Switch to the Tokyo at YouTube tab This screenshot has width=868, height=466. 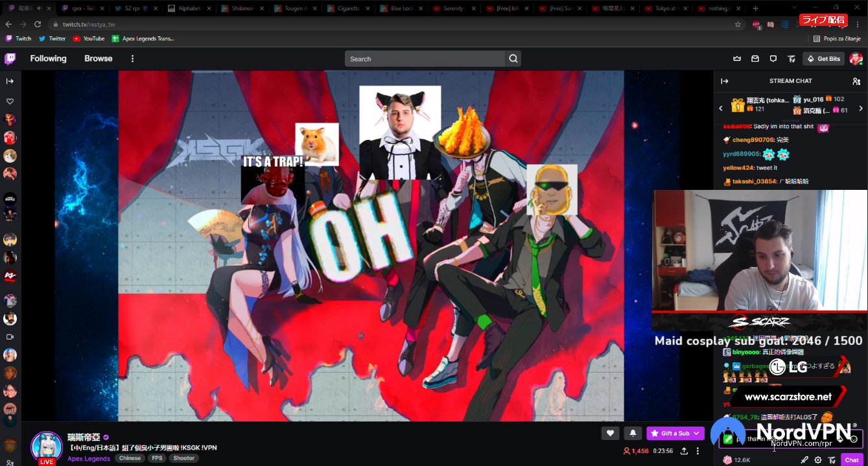(x=666, y=8)
